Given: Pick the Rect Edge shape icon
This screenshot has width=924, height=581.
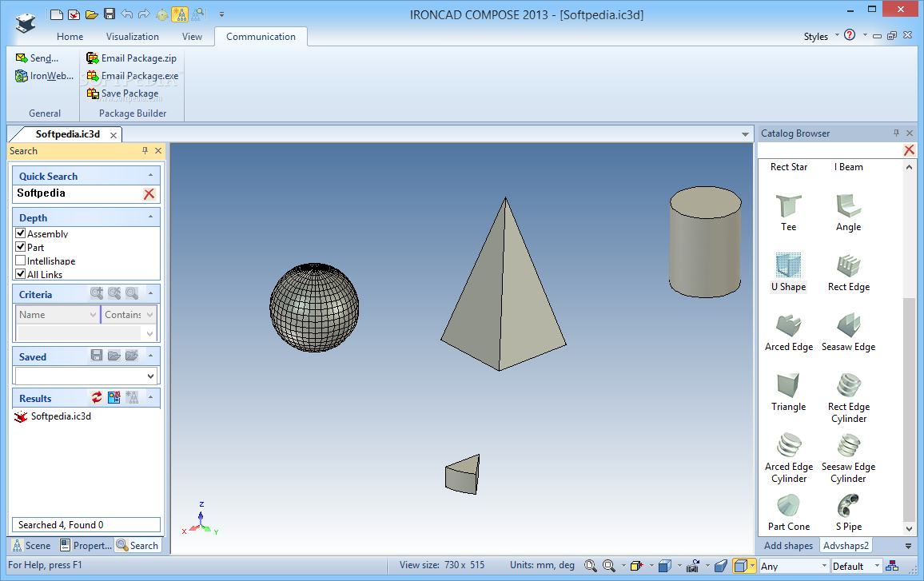Looking at the screenshot, I should click(849, 266).
